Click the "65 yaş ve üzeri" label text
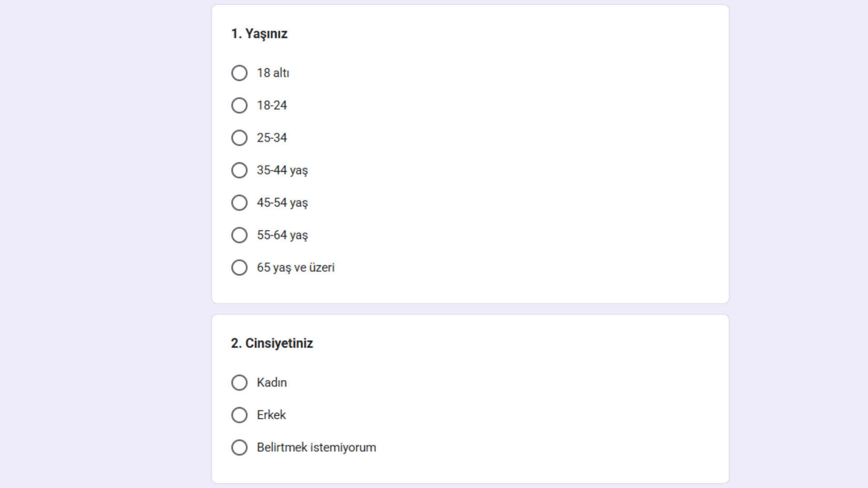This screenshot has width=868, height=488. (296, 267)
